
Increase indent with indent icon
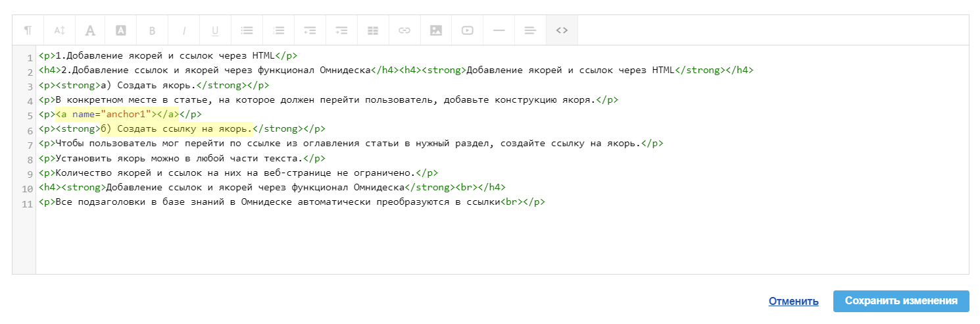[x=341, y=30]
